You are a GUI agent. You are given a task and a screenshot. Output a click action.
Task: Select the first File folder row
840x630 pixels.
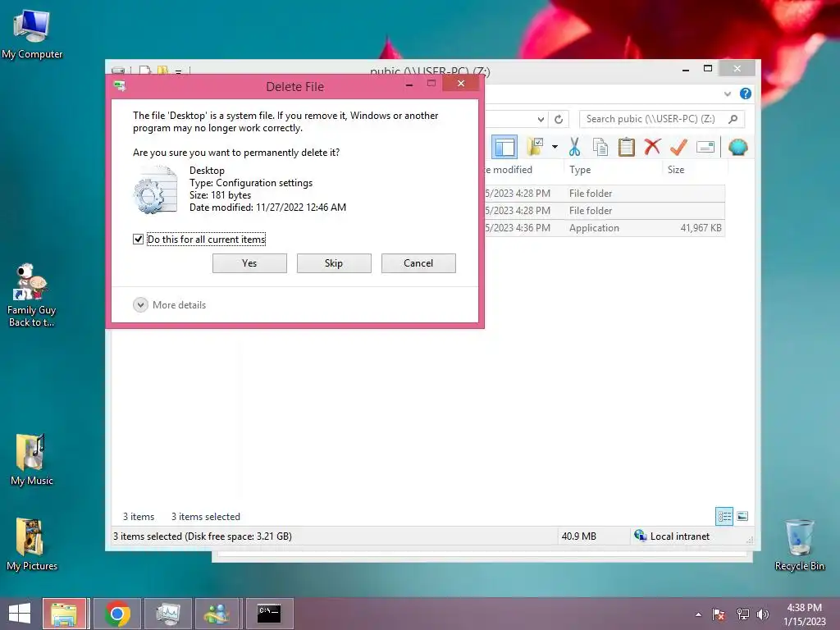(x=605, y=194)
